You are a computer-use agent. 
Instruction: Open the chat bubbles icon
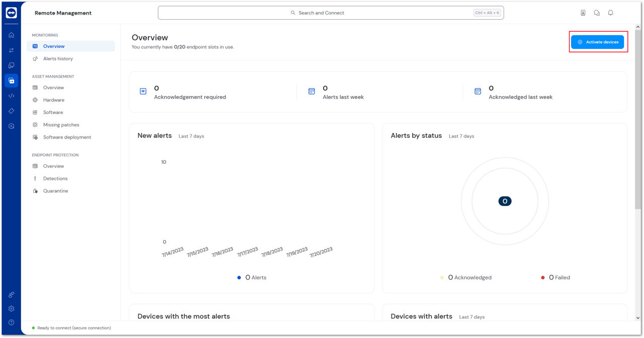coord(597,13)
